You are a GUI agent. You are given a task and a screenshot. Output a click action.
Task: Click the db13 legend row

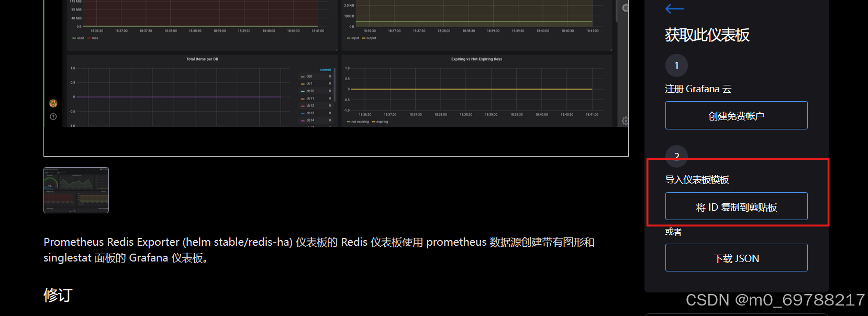[x=316, y=113]
